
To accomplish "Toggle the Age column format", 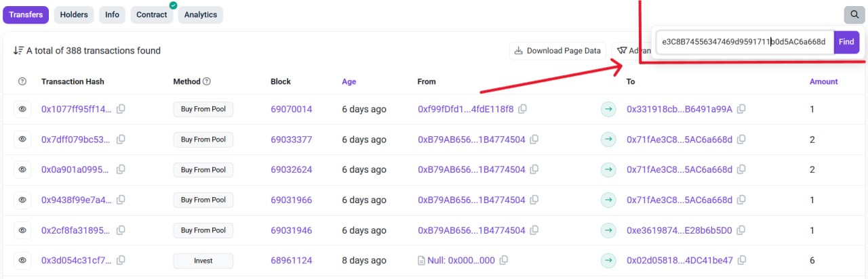I will (349, 81).
